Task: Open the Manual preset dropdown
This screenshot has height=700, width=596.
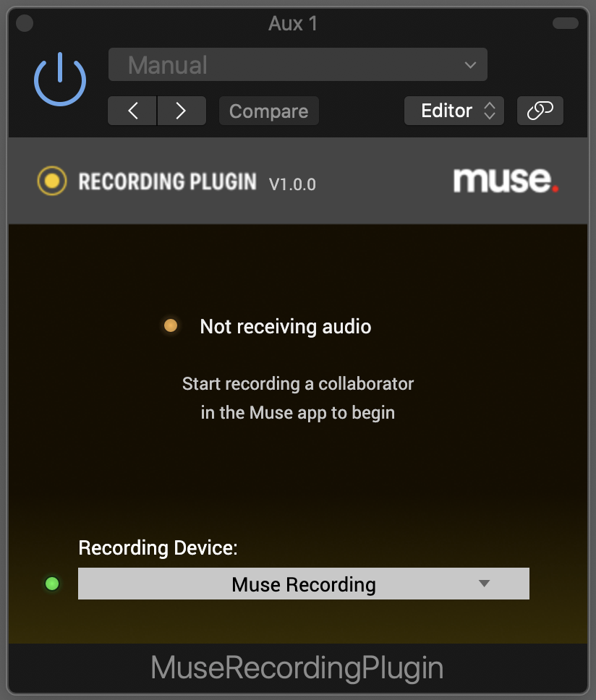Action: (x=297, y=65)
